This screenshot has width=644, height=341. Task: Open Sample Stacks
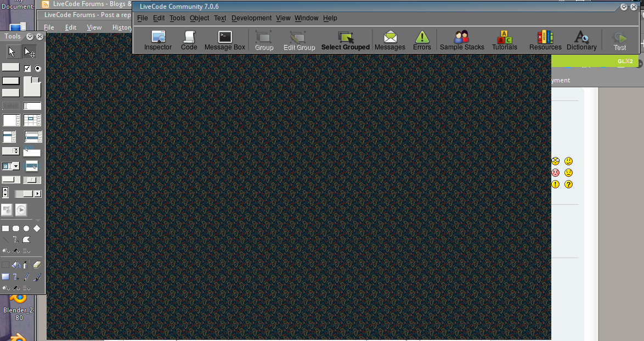tap(462, 41)
